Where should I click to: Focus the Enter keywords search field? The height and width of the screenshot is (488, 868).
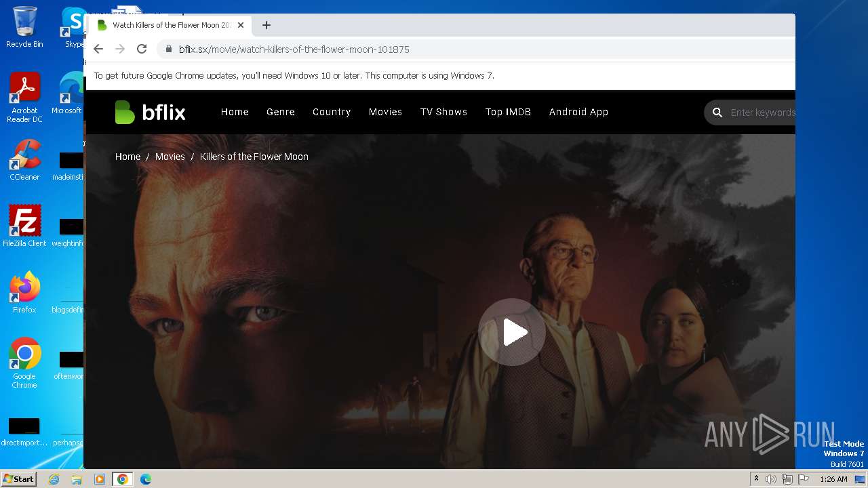[x=762, y=113]
